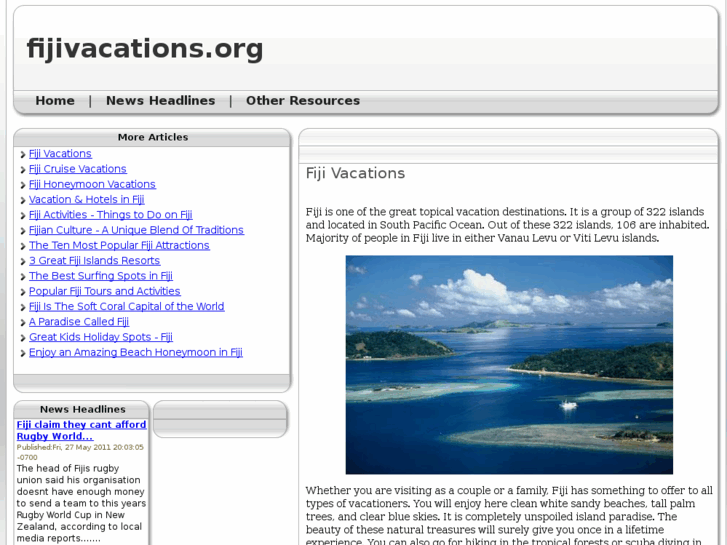This screenshot has width=727, height=545.
Task: Open Vacation & Hotels in Fiji link
Action: [x=87, y=199]
